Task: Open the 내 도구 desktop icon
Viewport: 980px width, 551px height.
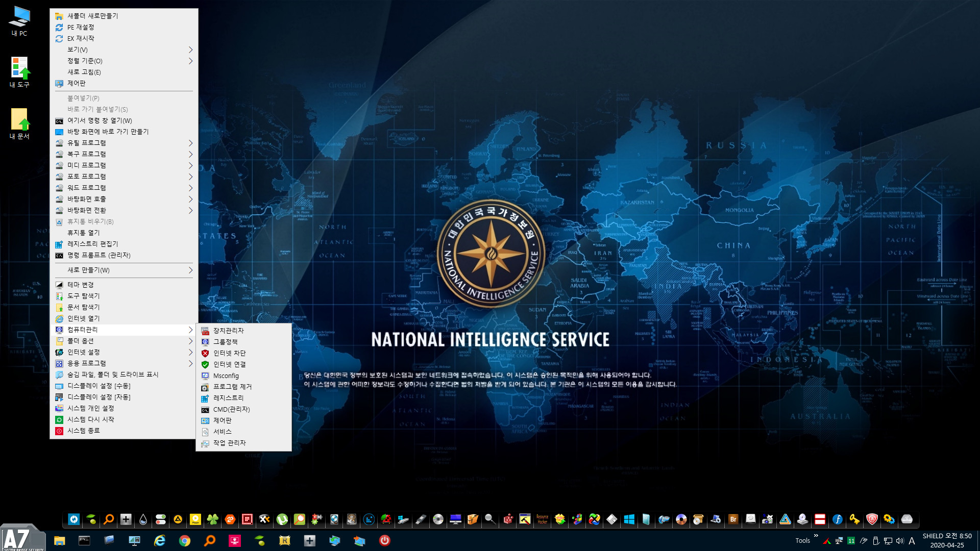Action: (x=19, y=72)
